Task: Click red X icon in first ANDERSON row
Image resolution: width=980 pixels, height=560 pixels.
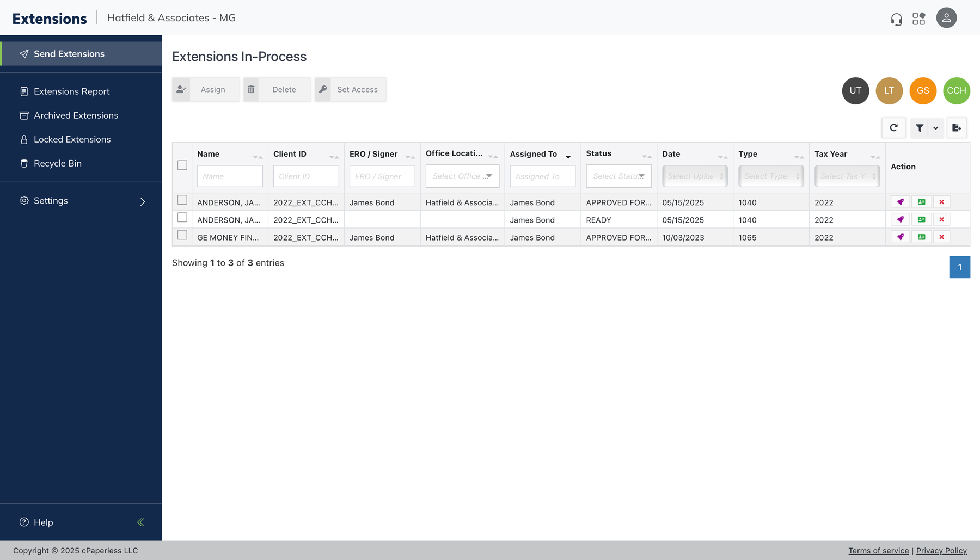Action: (x=941, y=202)
